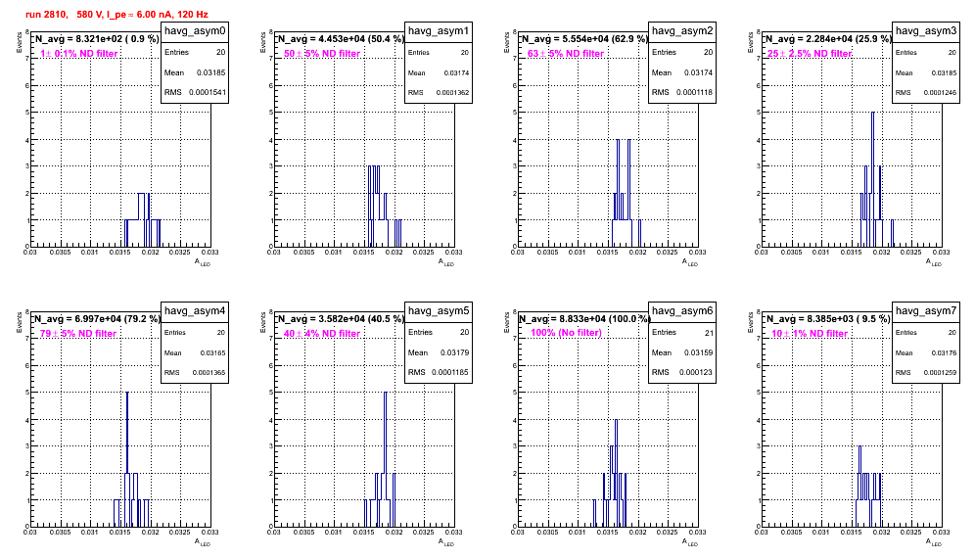Click the Mean 0.03179 row in havg_asym5
The image size is (975, 560).
tap(439, 352)
